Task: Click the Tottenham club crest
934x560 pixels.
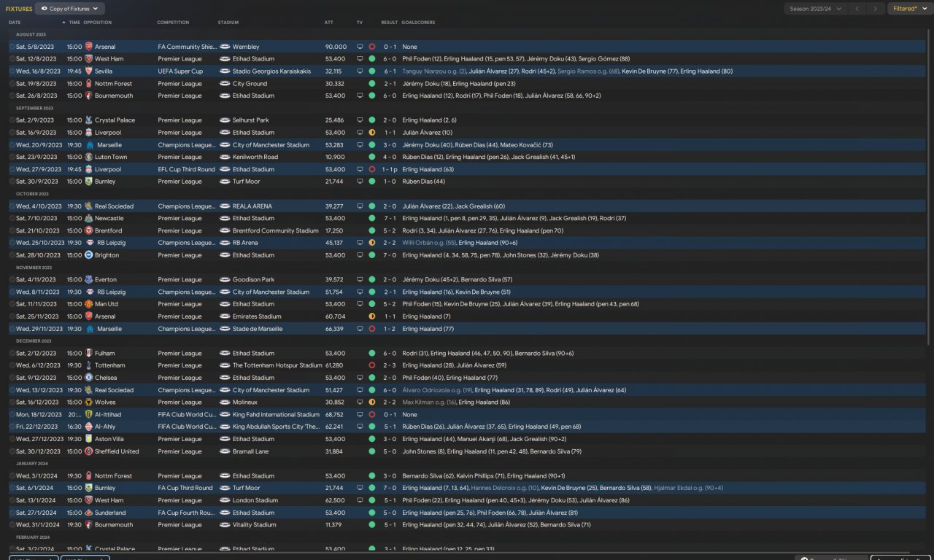Action: (x=88, y=365)
